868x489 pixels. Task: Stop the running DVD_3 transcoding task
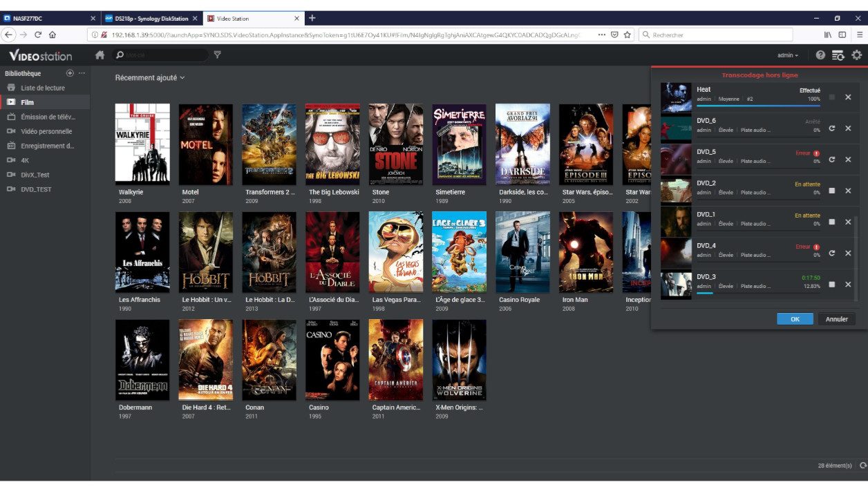[x=832, y=284]
